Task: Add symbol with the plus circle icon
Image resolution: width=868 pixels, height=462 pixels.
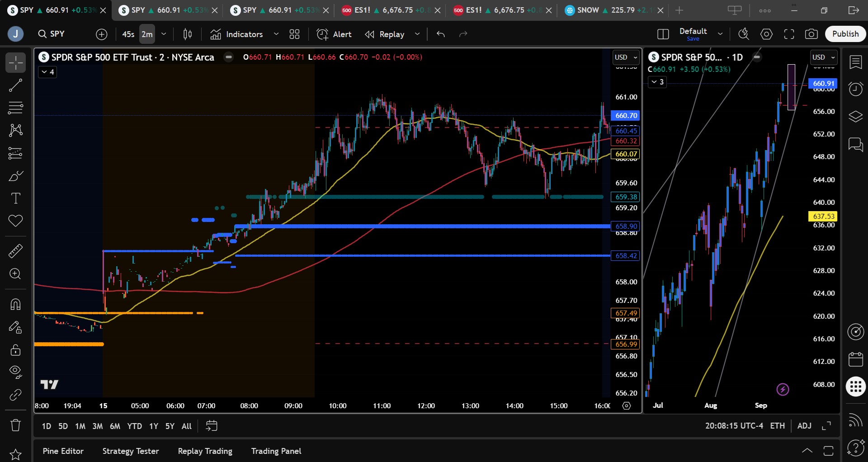Action: (102, 34)
